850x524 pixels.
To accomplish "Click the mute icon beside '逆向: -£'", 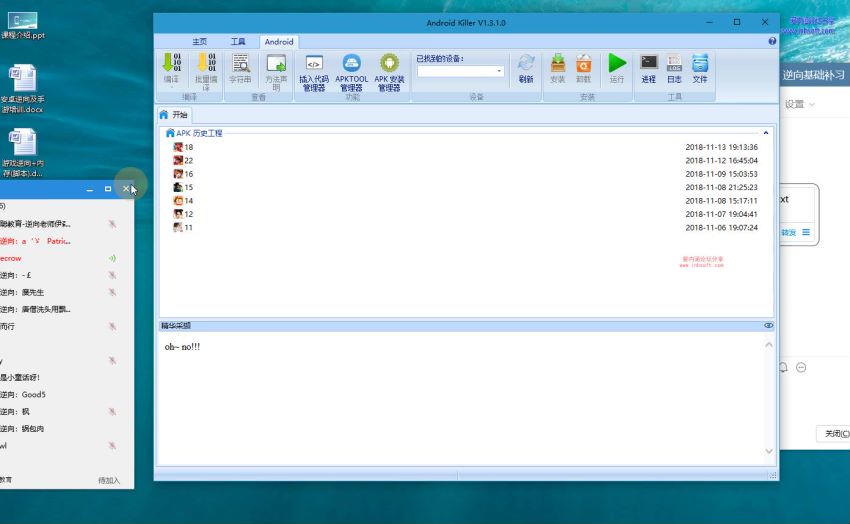I will coord(112,275).
